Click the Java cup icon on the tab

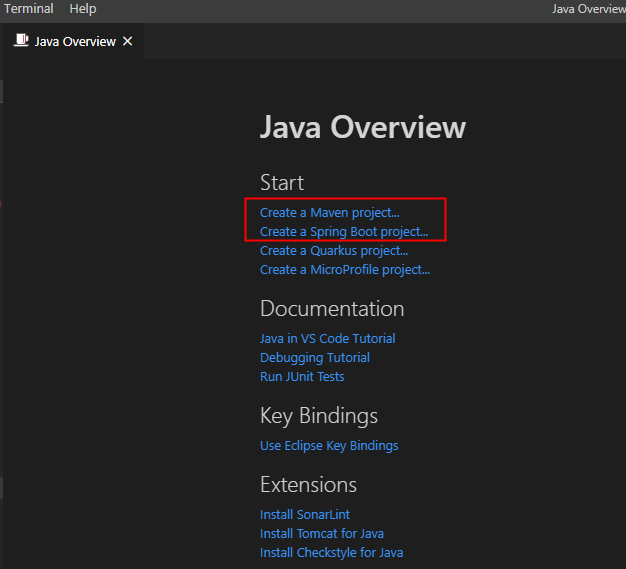[x=21, y=41]
